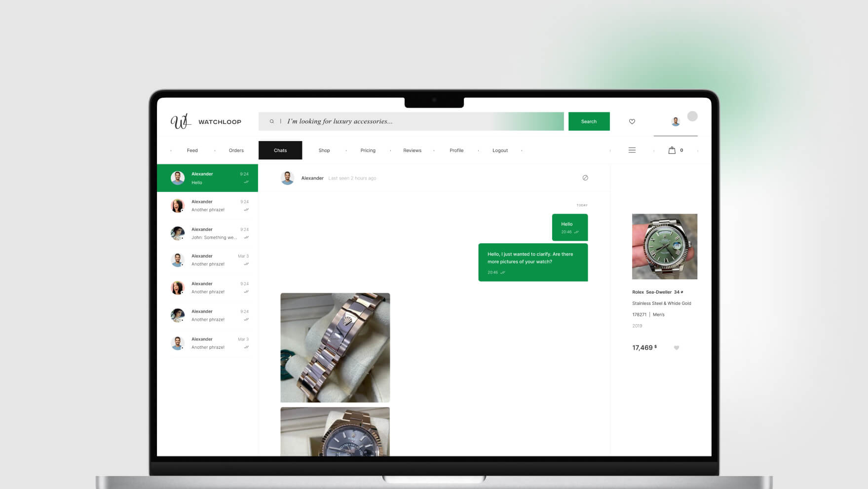The height and width of the screenshot is (489, 868).
Task: Open the shopping bag cart icon
Action: (x=672, y=150)
